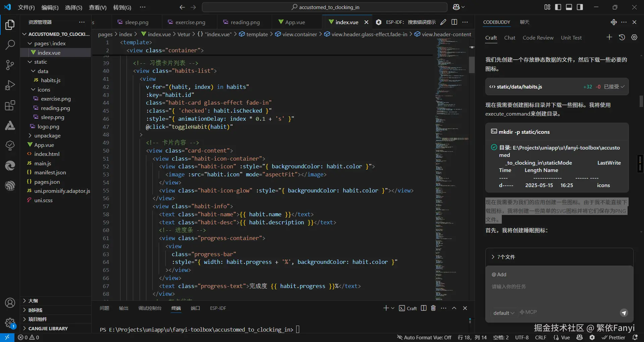Toggle the bottom panel layout
The width and height of the screenshot is (644, 342).
pyautogui.click(x=569, y=7)
